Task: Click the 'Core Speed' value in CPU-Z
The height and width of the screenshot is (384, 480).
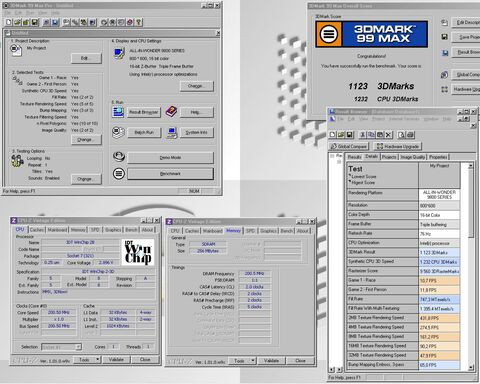Action: coord(59,313)
